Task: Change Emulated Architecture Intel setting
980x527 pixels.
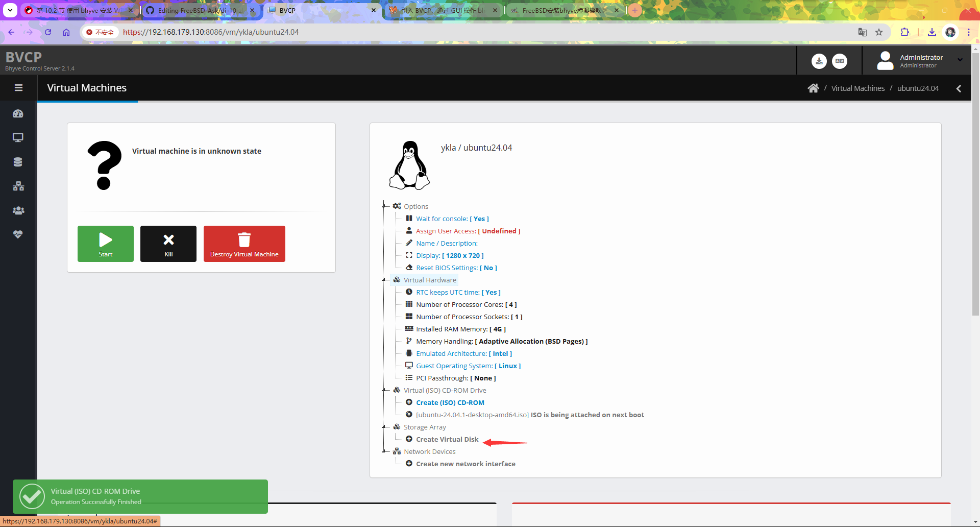Action: pos(464,353)
